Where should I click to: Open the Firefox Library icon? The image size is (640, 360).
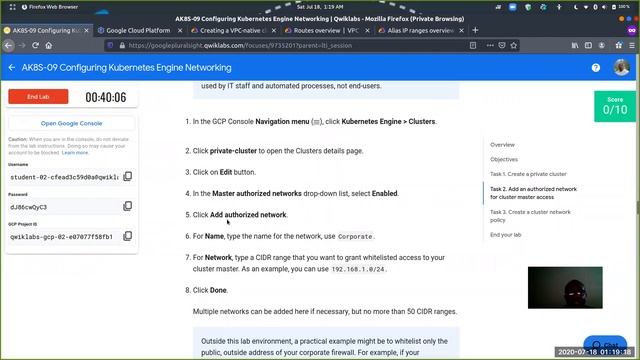tap(575, 46)
